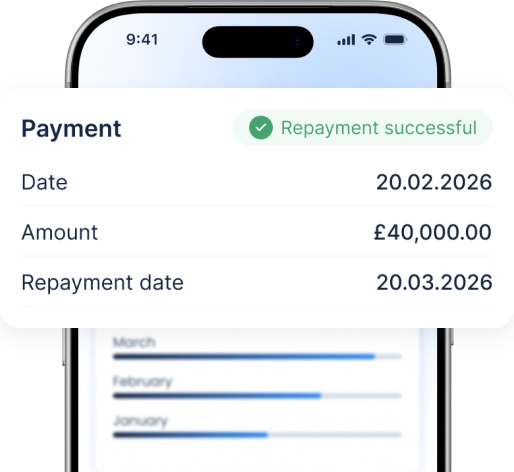Click the Repayment successful badge

click(x=363, y=127)
